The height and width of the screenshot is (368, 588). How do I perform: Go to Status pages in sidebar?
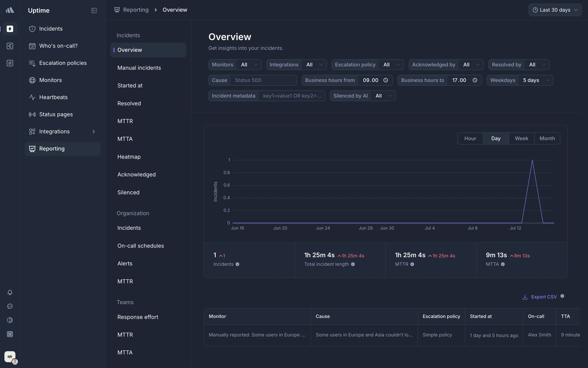56,114
